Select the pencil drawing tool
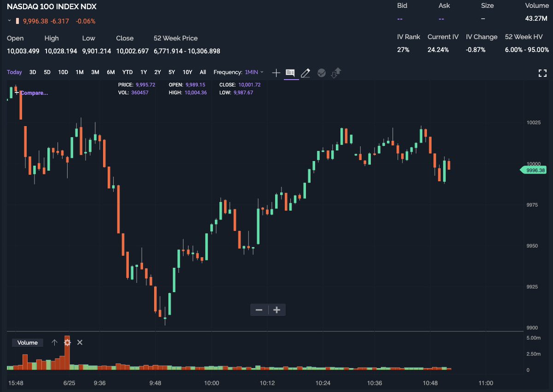 (x=305, y=73)
